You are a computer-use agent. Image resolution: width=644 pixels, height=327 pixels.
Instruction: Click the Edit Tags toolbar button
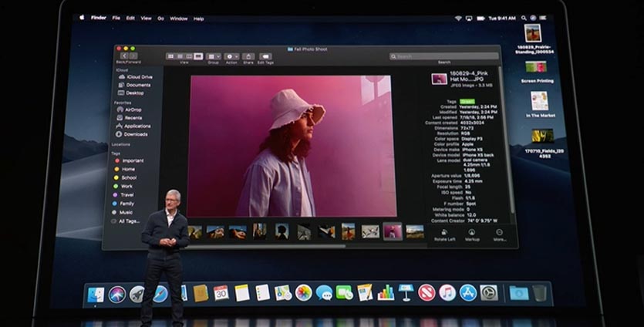[x=265, y=57]
